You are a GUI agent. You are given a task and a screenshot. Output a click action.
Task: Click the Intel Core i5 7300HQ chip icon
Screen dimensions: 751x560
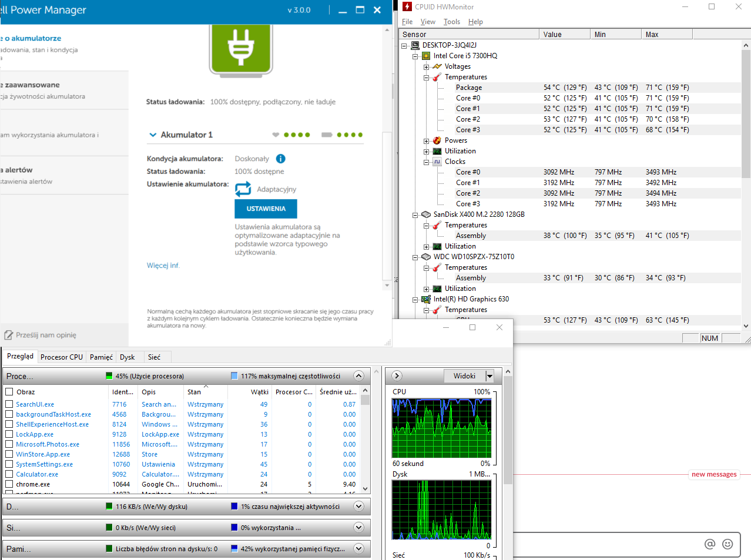[426, 56]
